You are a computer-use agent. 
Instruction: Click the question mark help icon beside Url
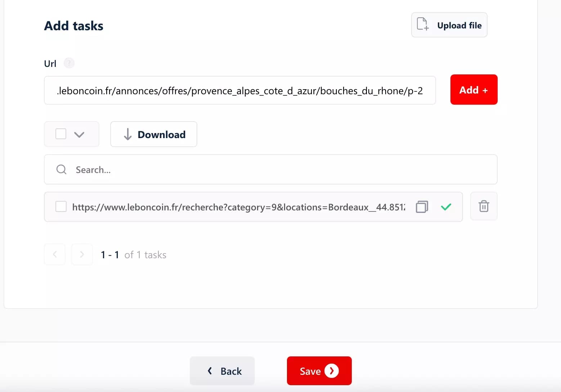pyautogui.click(x=69, y=63)
